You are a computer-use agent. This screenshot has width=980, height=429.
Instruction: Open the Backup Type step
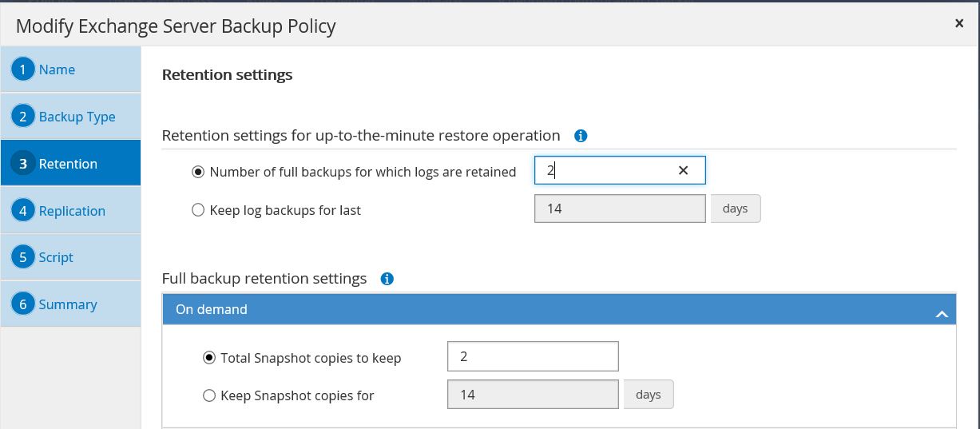(x=77, y=117)
